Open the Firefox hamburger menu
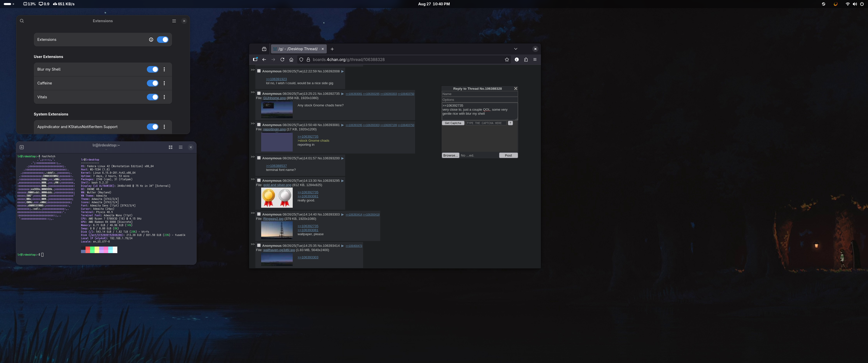Image resolution: width=868 pixels, height=363 pixels. click(x=535, y=59)
